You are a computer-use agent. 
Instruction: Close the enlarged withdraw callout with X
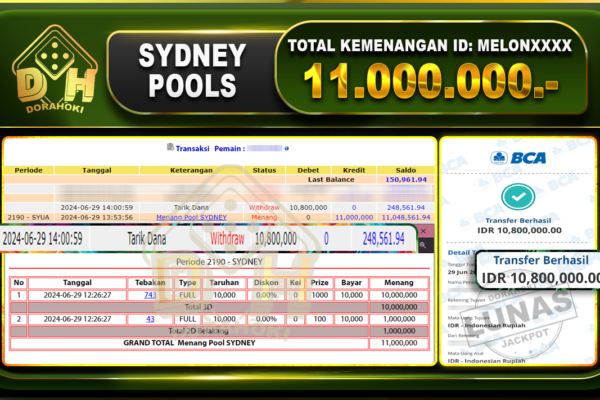tap(423, 231)
